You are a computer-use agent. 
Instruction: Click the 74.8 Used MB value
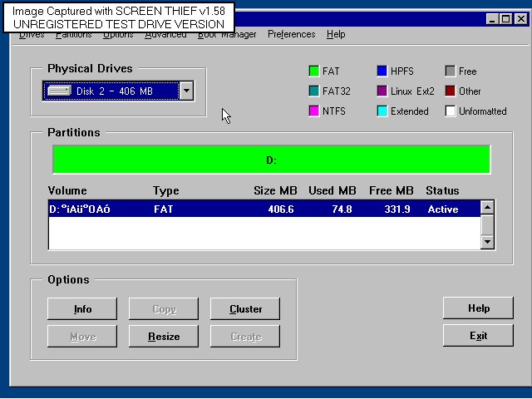point(342,209)
